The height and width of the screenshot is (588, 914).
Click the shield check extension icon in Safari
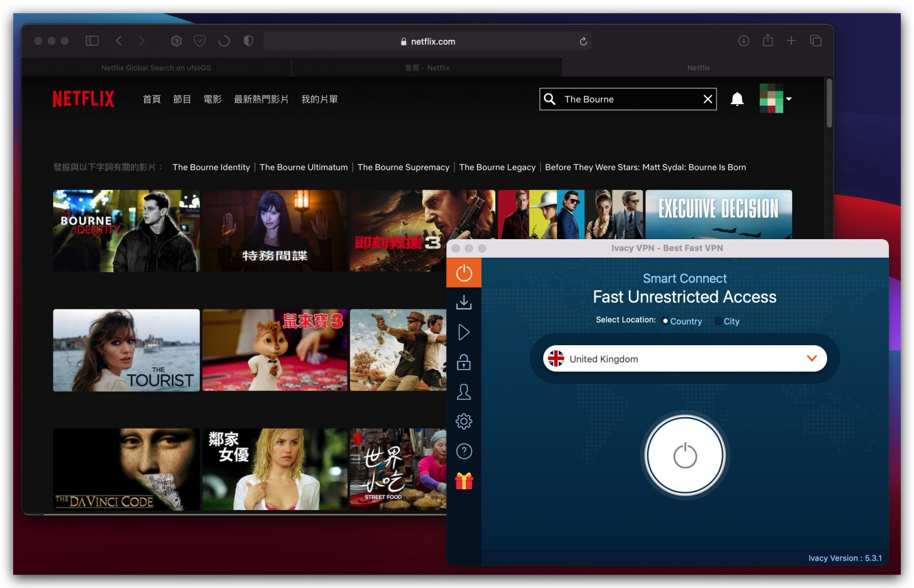coord(200,40)
